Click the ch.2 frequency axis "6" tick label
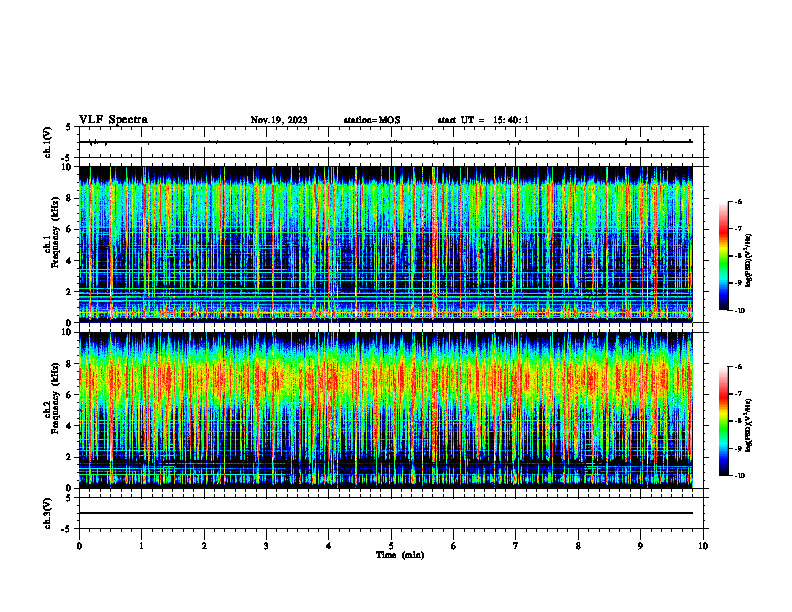The image size is (792, 612). (x=70, y=395)
